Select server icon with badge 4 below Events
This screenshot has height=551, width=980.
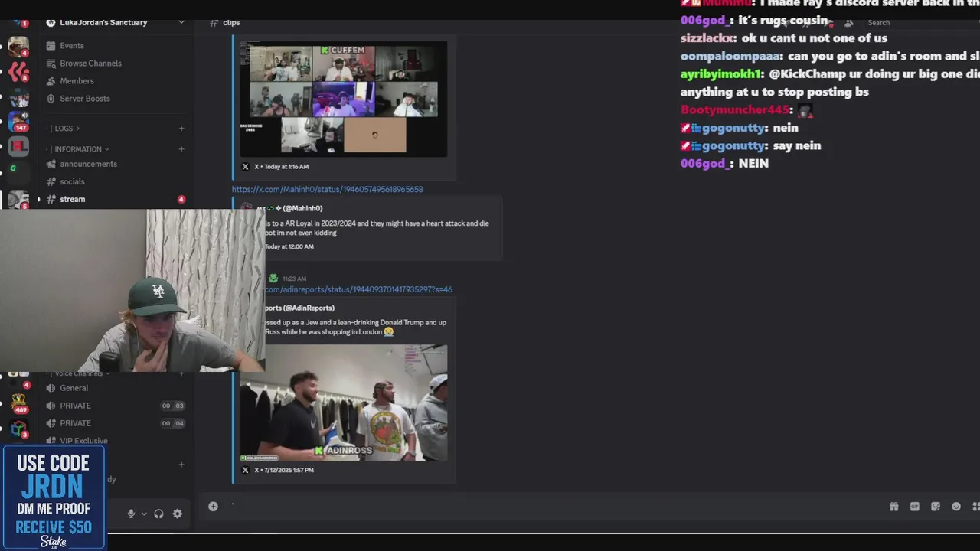pos(18,47)
